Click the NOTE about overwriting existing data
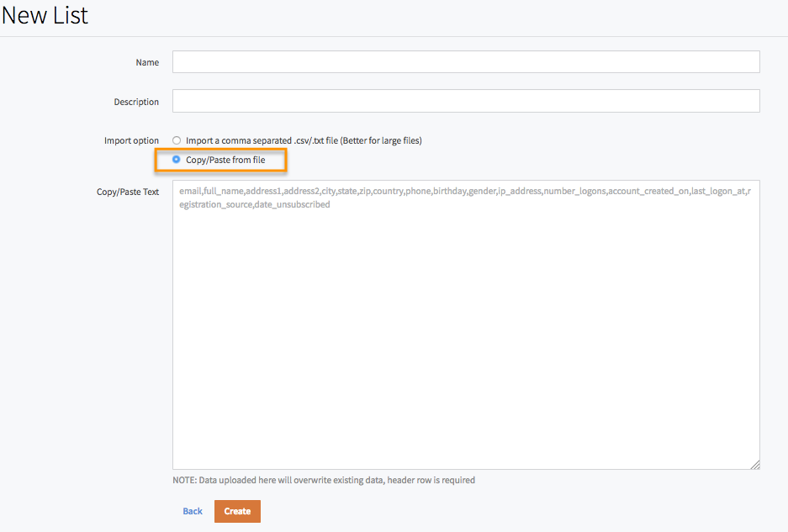788x532 pixels. pyautogui.click(x=324, y=480)
